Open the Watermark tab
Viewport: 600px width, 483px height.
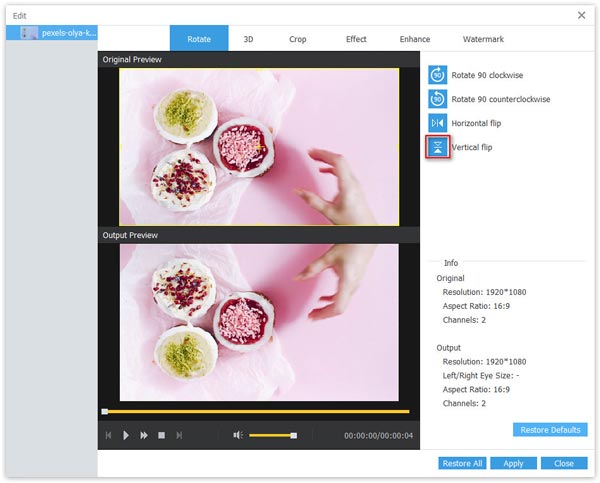point(483,39)
